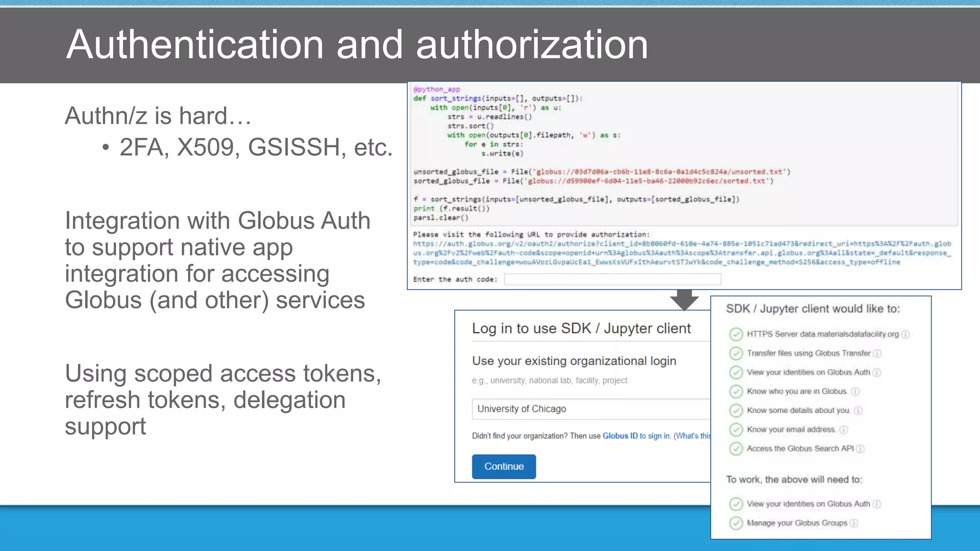The image size is (980, 551).
Task: Click the @python_app decorator line in code
Action: [x=436, y=89]
